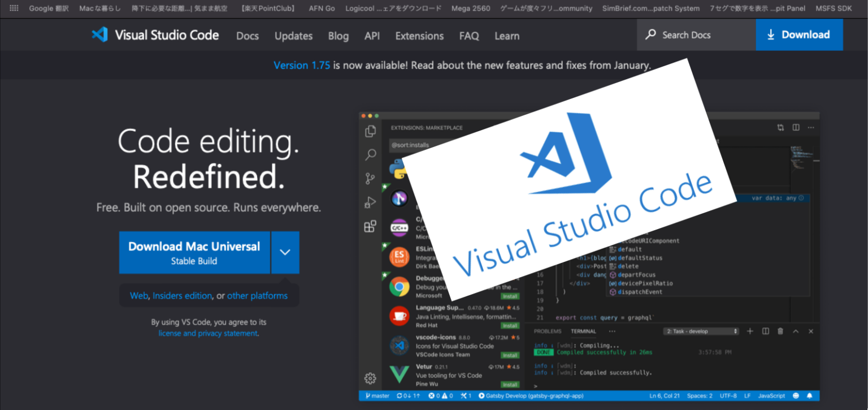Open license and privacy statement link
The image size is (868, 410).
coord(208,333)
